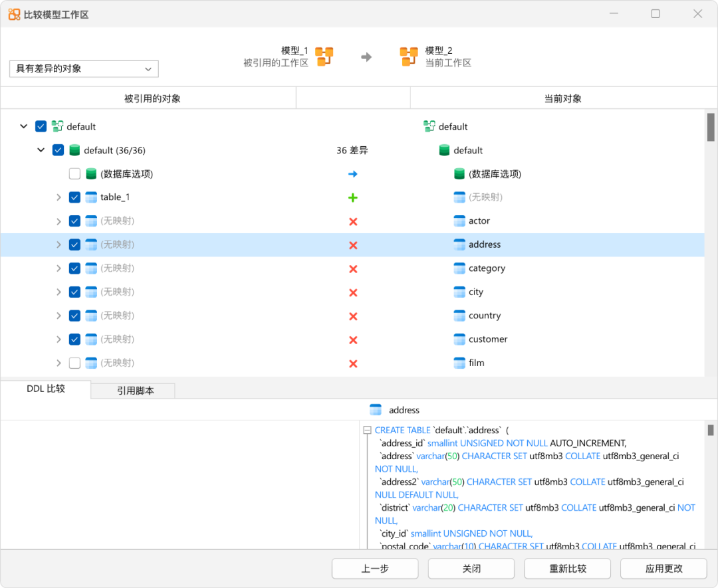Uncheck the root default model checkbox
The height and width of the screenshot is (588, 718).
click(41, 126)
